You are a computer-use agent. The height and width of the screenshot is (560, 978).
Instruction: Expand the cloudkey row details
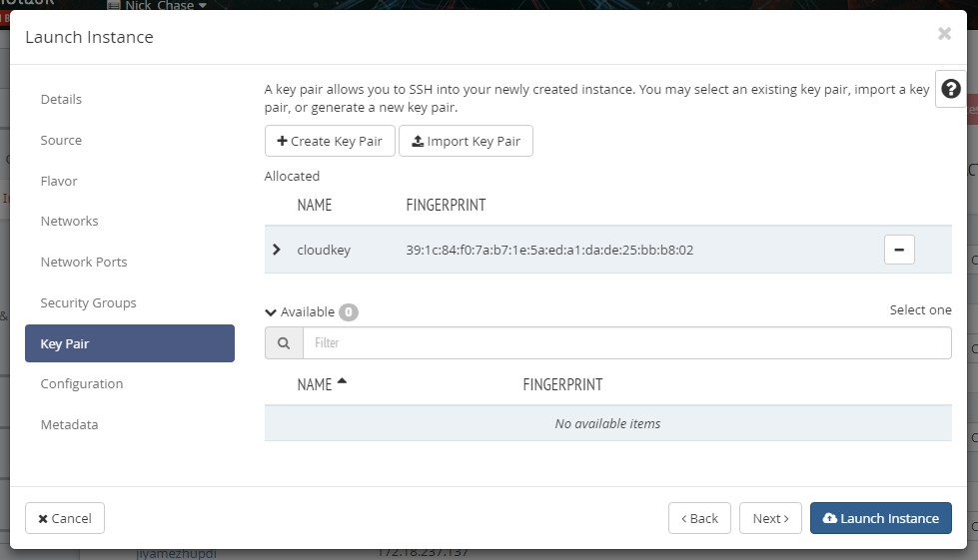tap(277, 250)
